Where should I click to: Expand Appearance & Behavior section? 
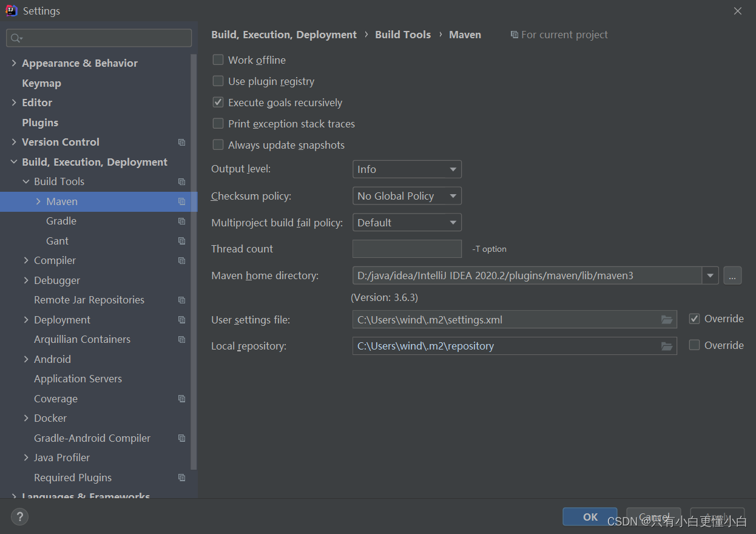[14, 63]
